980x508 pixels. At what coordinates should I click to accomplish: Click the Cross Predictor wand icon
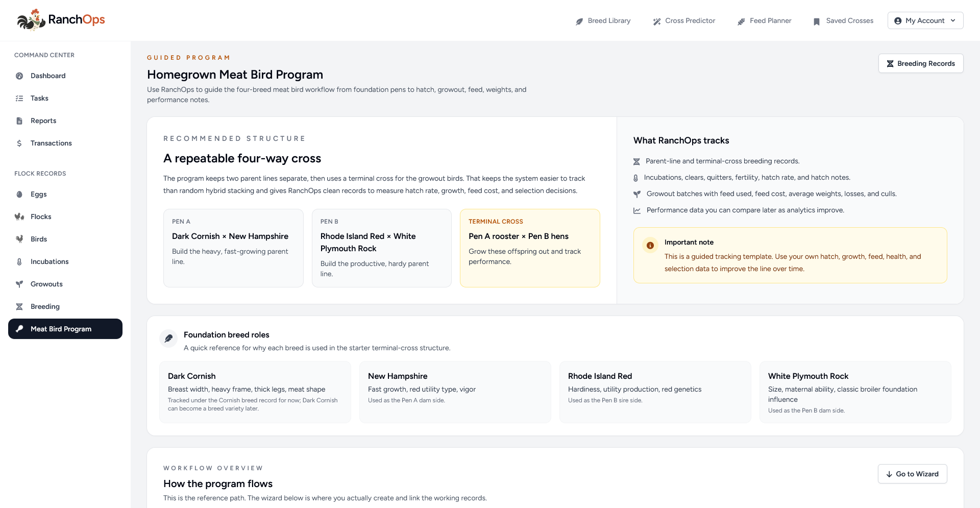(x=657, y=21)
